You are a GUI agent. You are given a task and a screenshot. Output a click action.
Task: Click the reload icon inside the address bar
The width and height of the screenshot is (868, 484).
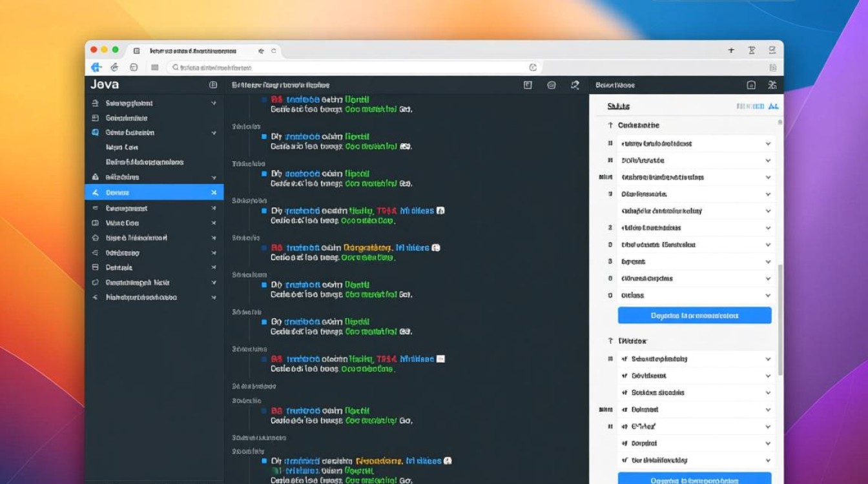click(533, 67)
